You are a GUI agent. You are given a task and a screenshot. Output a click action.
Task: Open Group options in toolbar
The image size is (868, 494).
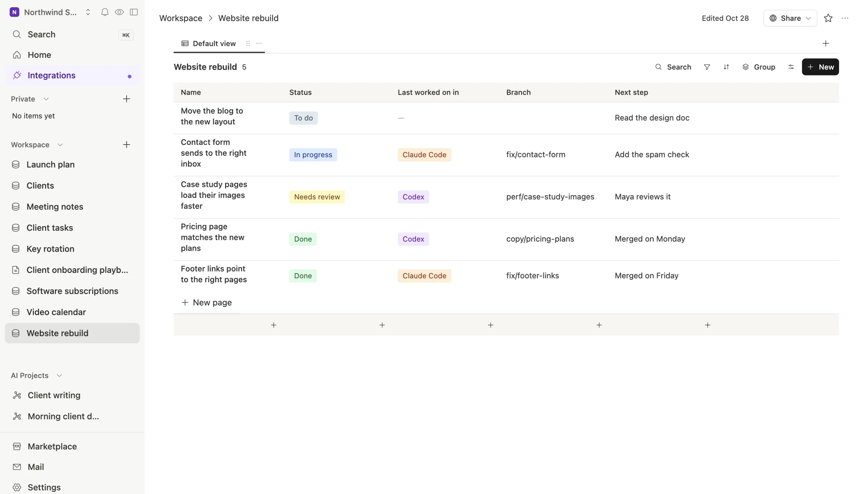tap(758, 67)
